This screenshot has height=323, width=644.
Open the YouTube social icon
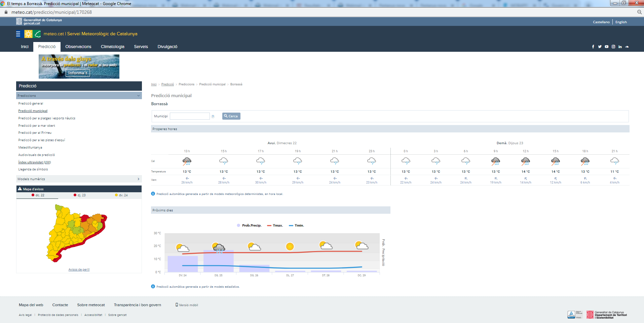click(606, 47)
